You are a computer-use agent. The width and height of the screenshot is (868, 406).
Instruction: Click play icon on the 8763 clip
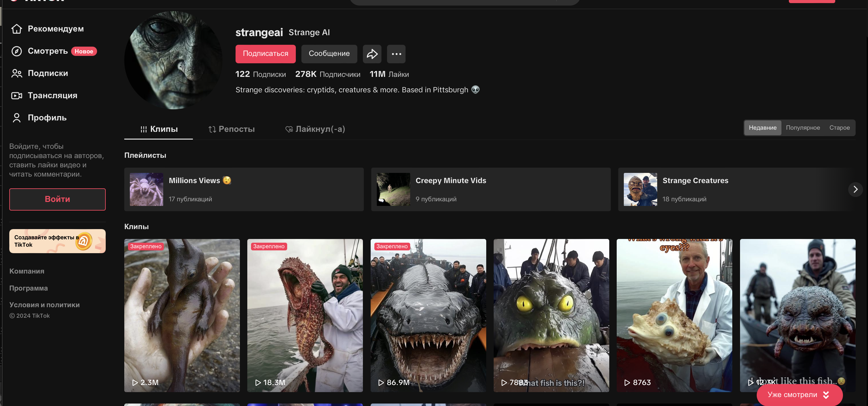627,383
